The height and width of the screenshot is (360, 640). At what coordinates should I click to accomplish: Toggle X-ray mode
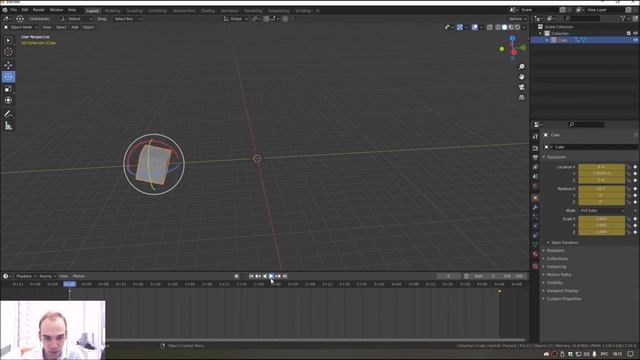[x=489, y=27]
